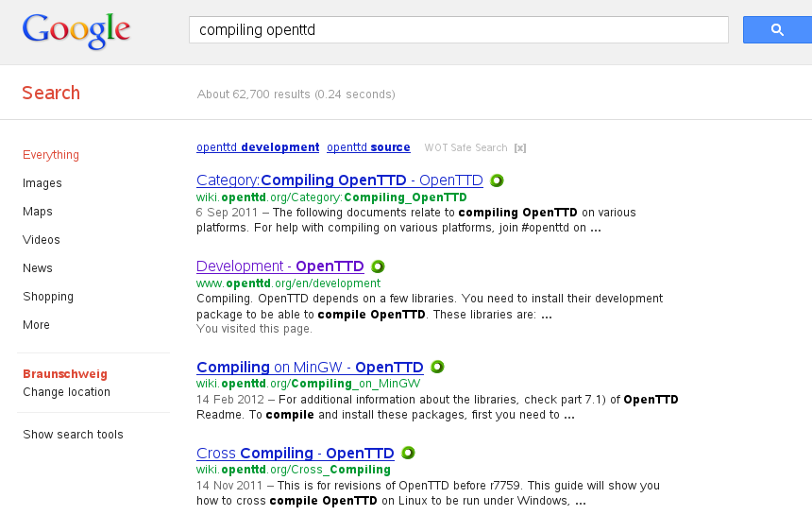Click related search 'openttd source'
The width and height of the screenshot is (812, 515).
pyautogui.click(x=368, y=147)
